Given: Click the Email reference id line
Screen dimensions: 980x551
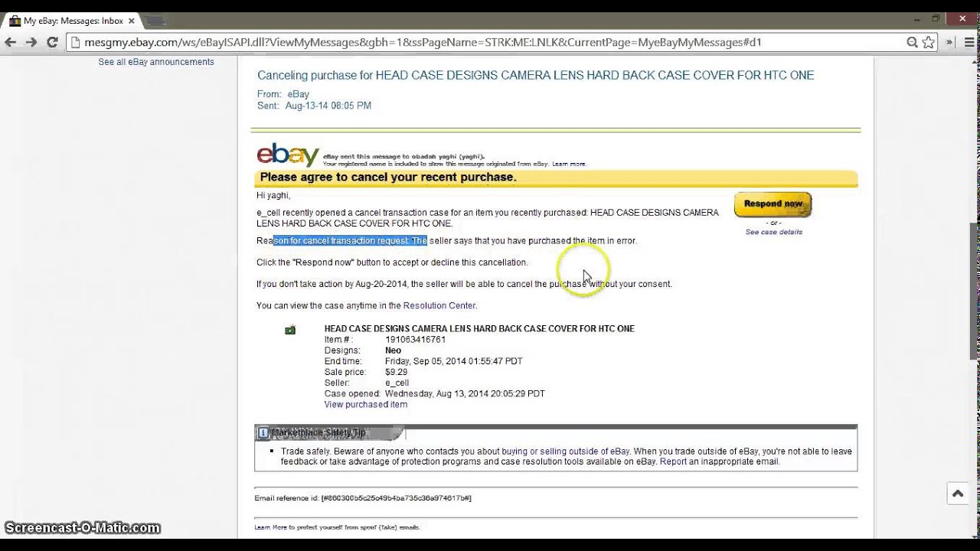Looking at the screenshot, I should (363, 498).
